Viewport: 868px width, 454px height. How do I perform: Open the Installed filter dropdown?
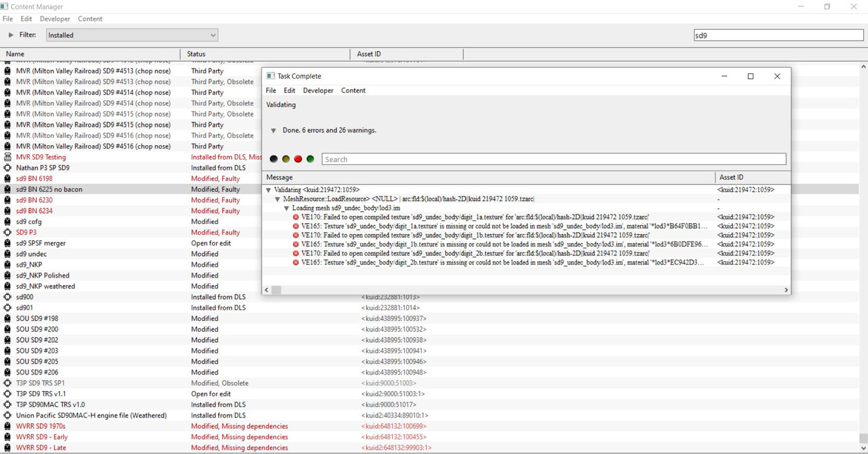click(x=132, y=35)
